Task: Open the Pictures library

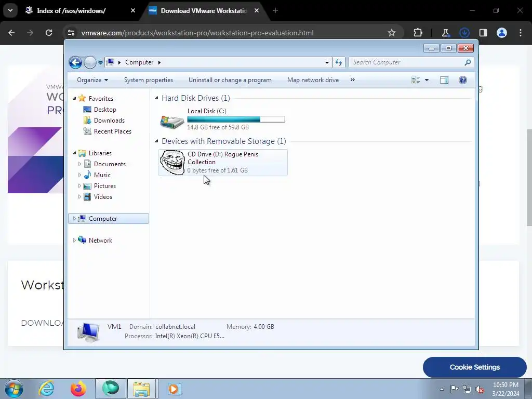Action: (x=104, y=186)
